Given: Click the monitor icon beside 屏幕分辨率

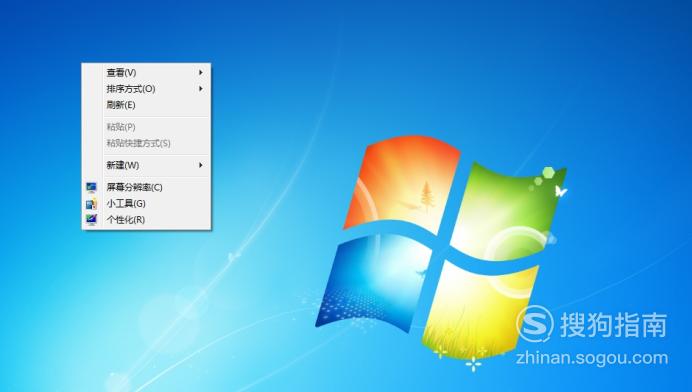Looking at the screenshot, I should pos(91,188).
